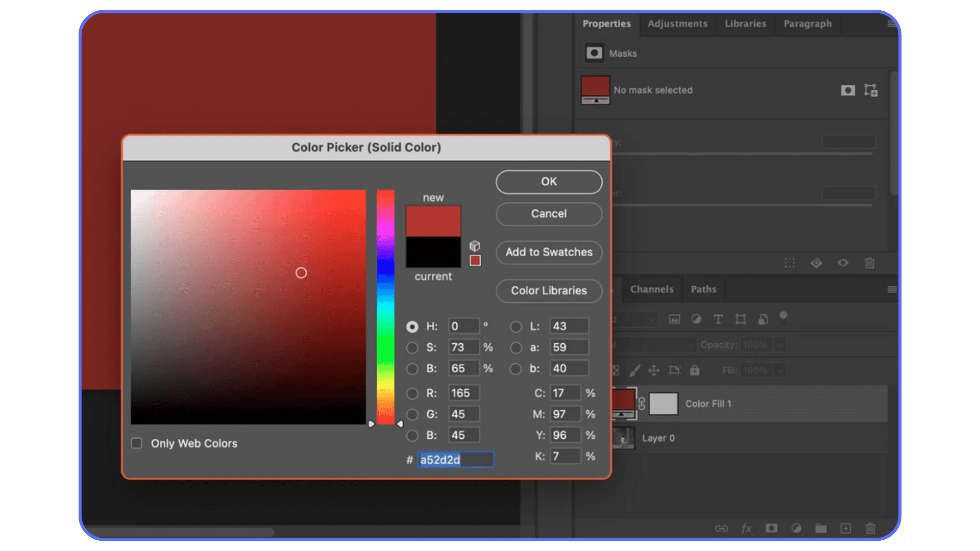Click the current color black swatch
Viewport: 980px width, 551px height.
(x=433, y=252)
